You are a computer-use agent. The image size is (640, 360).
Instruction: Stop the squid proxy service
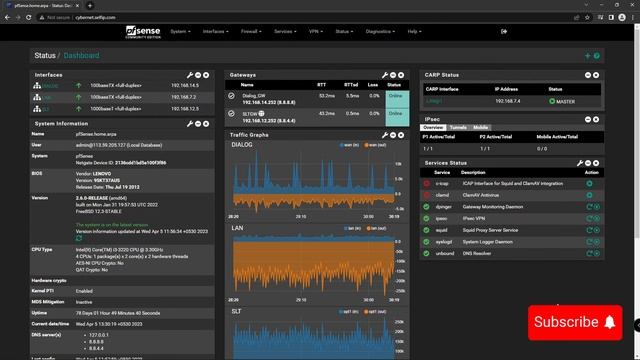pyautogui.click(x=597, y=230)
